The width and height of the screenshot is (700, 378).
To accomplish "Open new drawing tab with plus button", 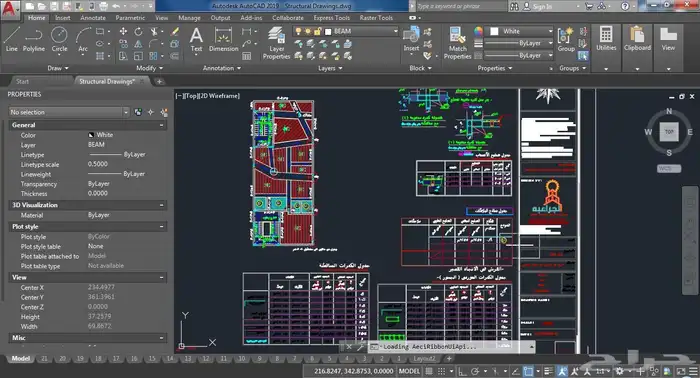I will pos(159,81).
